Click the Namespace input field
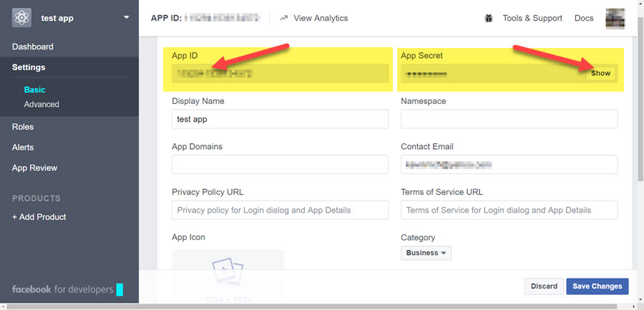The image size is (644, 310). click(509, 119)
